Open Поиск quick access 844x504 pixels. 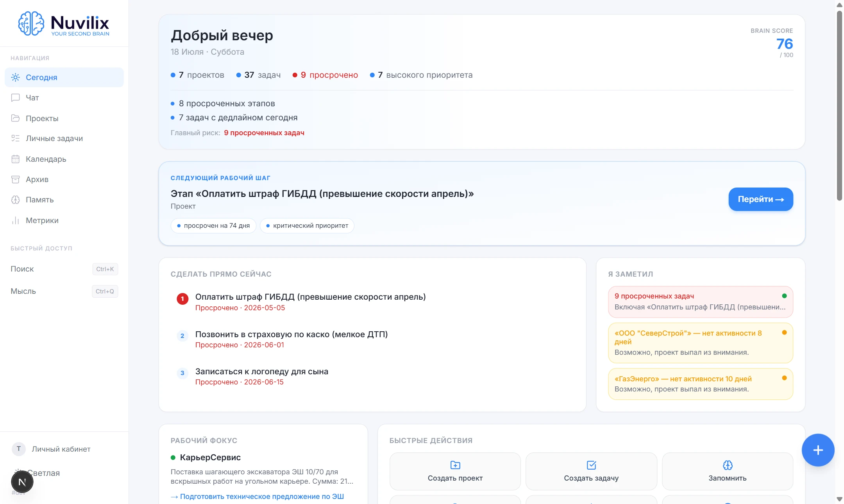(x=64, y=269)
